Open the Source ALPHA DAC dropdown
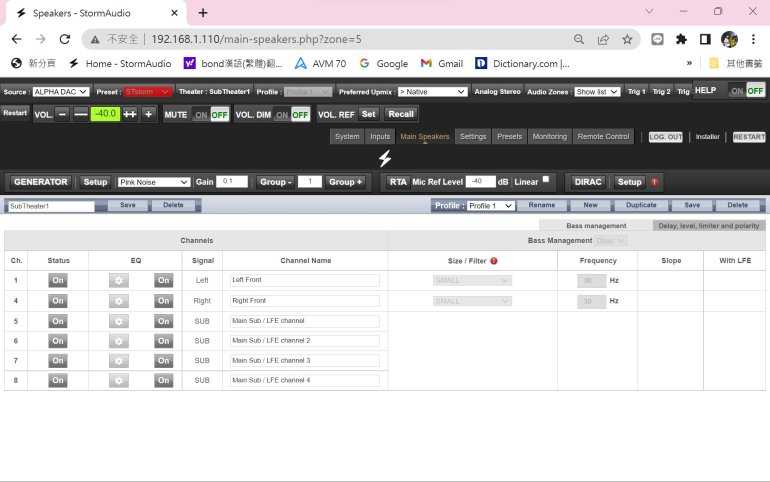The width and height of the screenshot is (770, 482). [61, 91]
